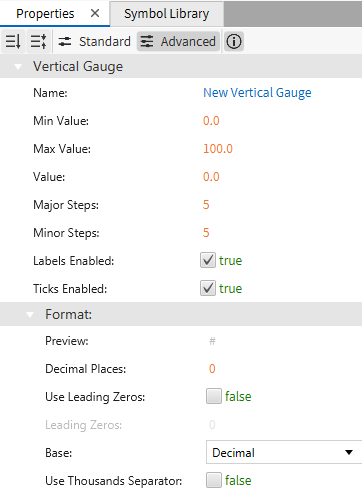Uncheck the Ticks Enabled checkbox
362x492 pixels.
tap(208, 288)
